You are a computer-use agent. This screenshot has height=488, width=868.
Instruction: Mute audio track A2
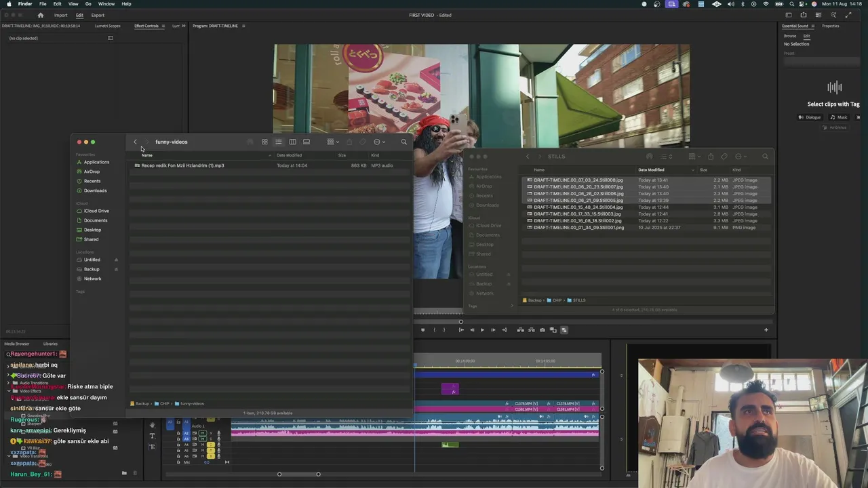203,433
